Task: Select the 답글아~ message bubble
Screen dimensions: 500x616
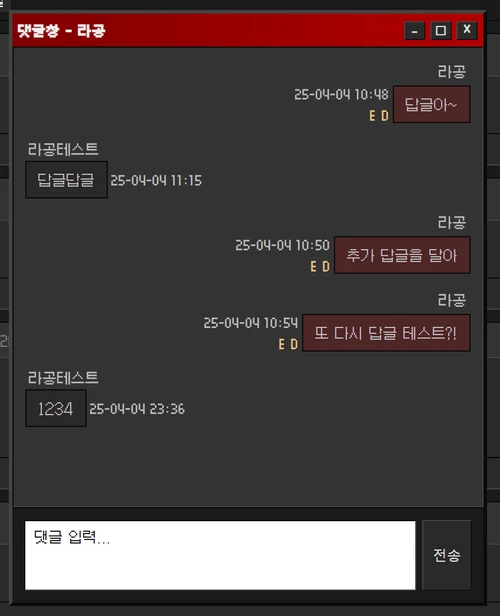Action: coord(432,104)
